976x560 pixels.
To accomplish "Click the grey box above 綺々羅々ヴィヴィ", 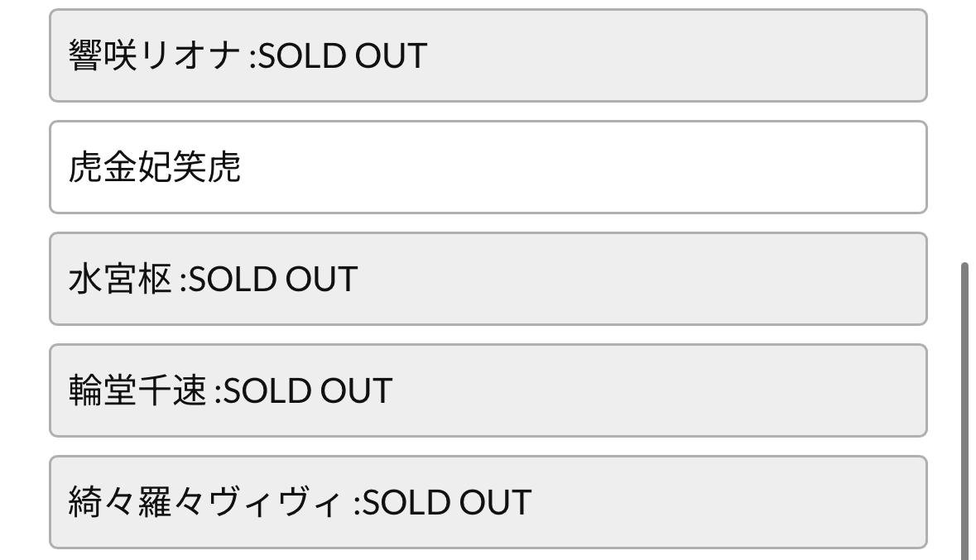I will 488,390.
